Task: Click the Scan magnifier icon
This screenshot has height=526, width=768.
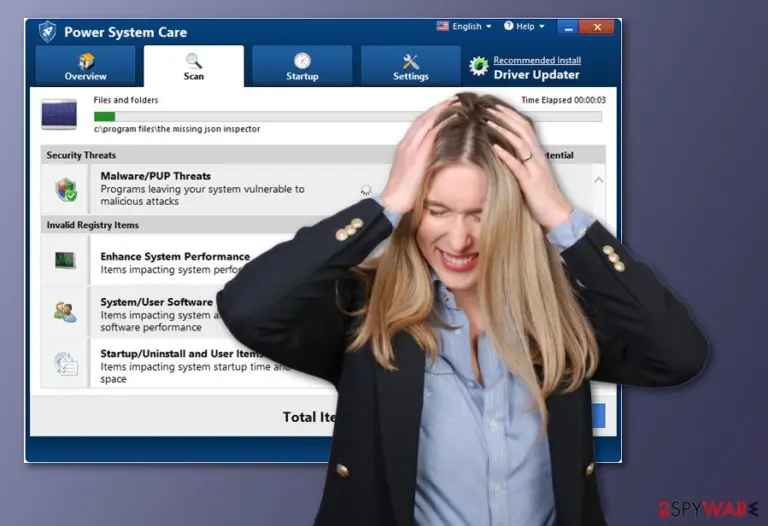Action: (x=193, y=61)
